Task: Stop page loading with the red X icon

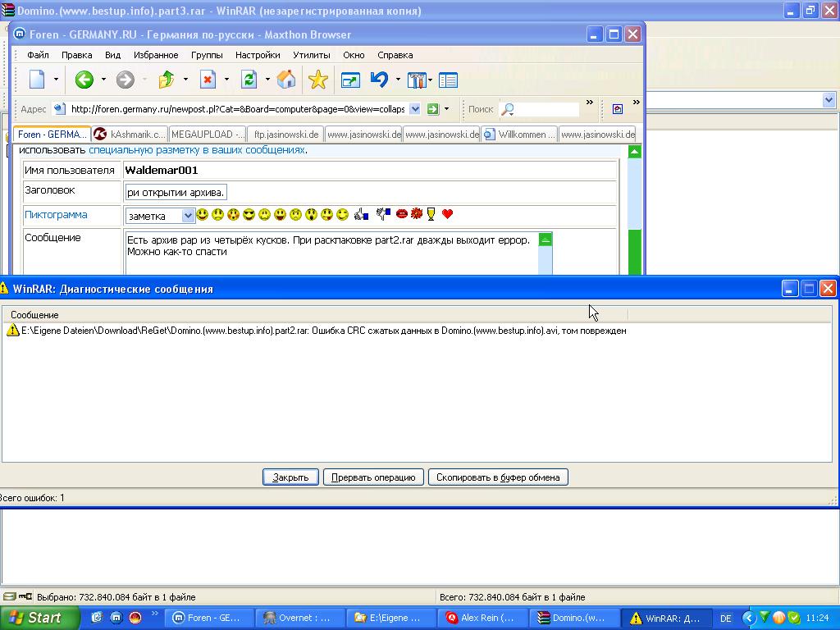Action: tap(208, 80)
